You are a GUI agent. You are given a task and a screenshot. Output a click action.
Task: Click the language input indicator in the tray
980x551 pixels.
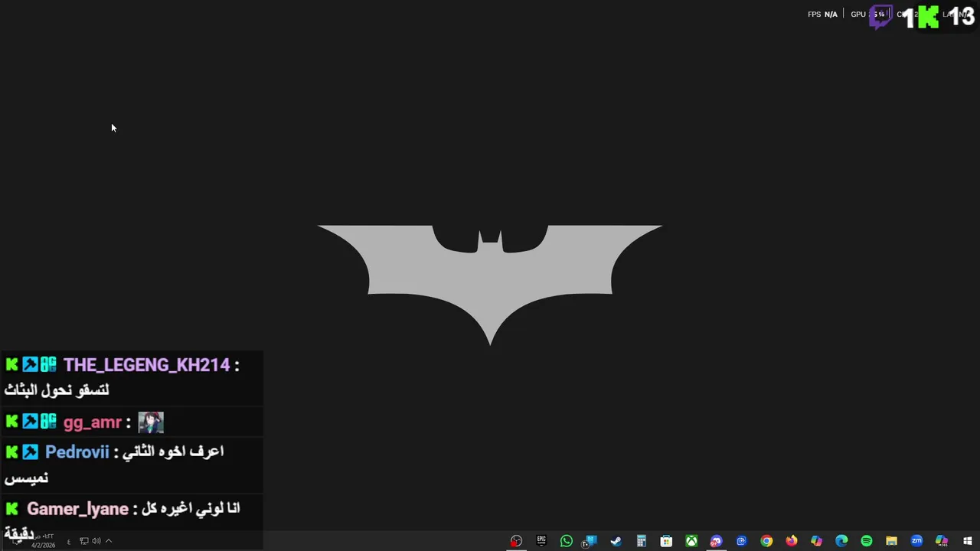pyautogui.click(x=69, y=541)
